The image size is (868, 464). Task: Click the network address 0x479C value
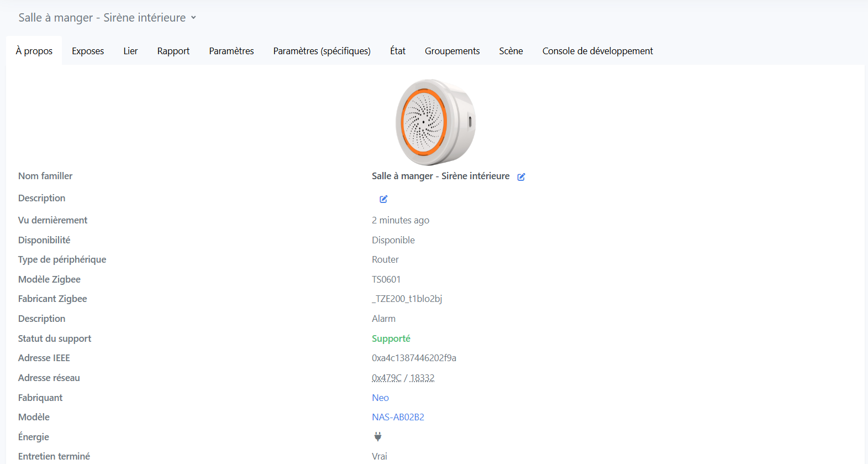point(387,378)
